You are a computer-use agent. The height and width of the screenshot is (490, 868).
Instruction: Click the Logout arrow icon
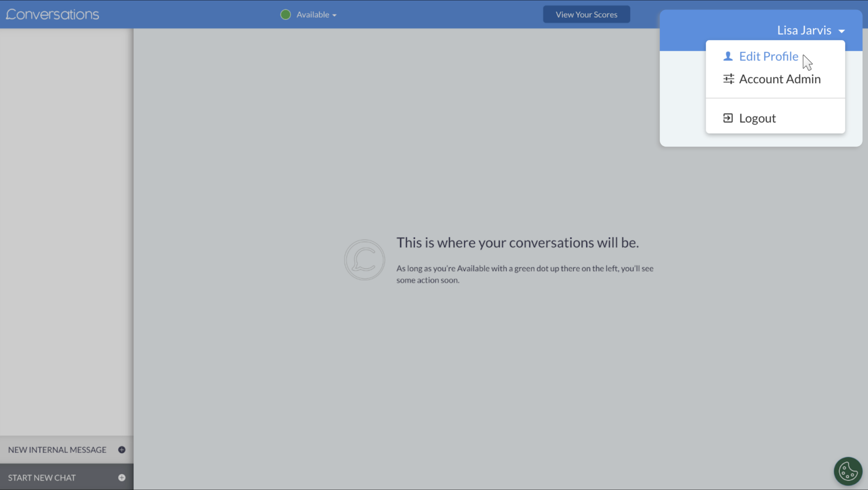click(728, 118)
